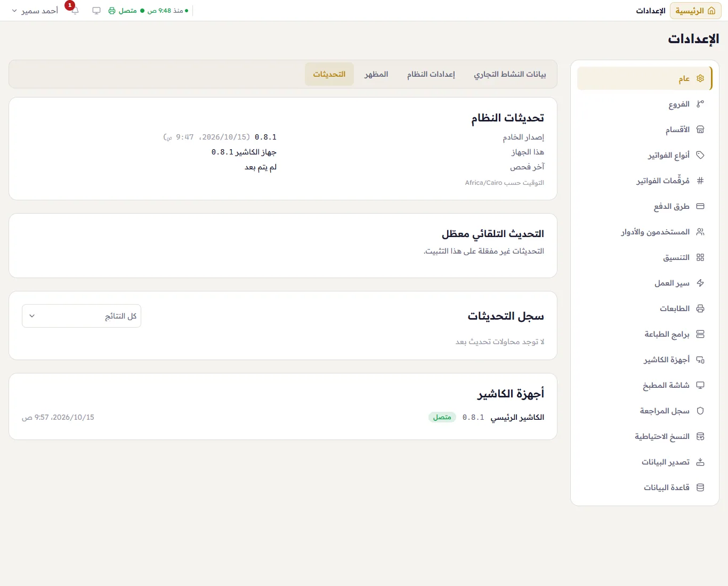Select the tag icon for أنواع الفواتير
Image resolution: width=728 pixels, height=586 pixels.
coord(700,155)
